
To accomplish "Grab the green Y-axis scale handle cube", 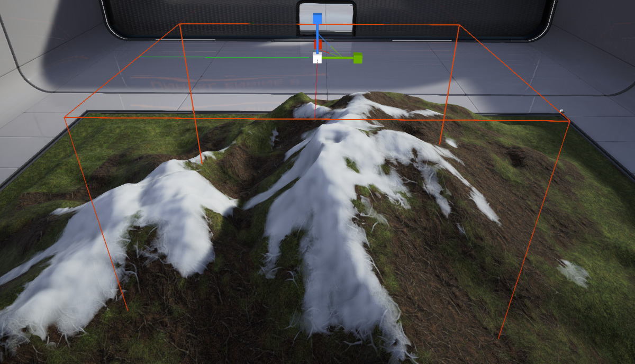I will 358,58.
